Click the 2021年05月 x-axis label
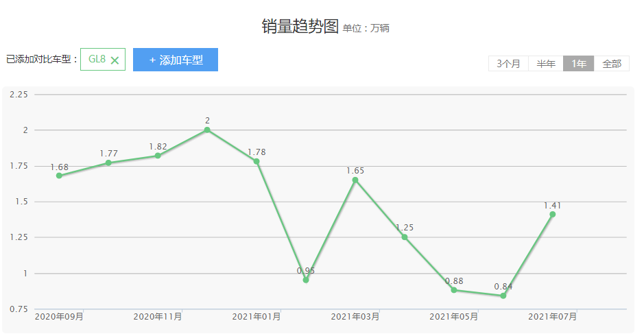The height and width of the screenshot is (334, 644). [x=454, y=316]
